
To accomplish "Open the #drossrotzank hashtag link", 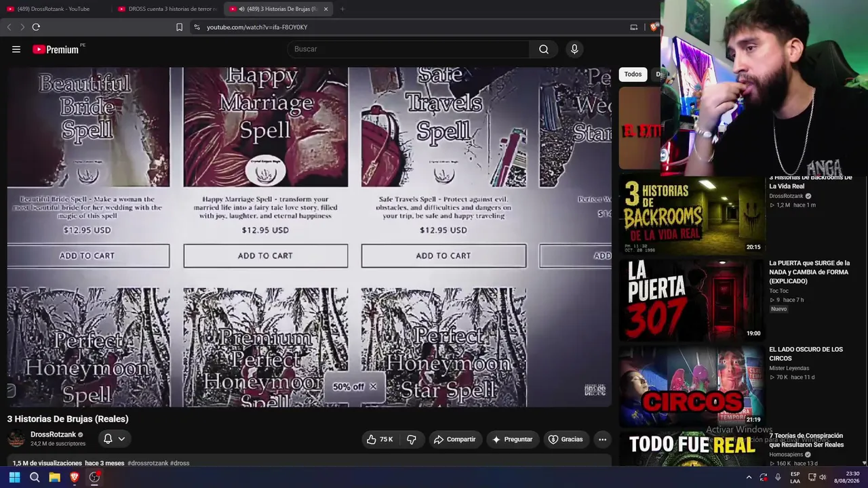I will click(x=148, y=463).
